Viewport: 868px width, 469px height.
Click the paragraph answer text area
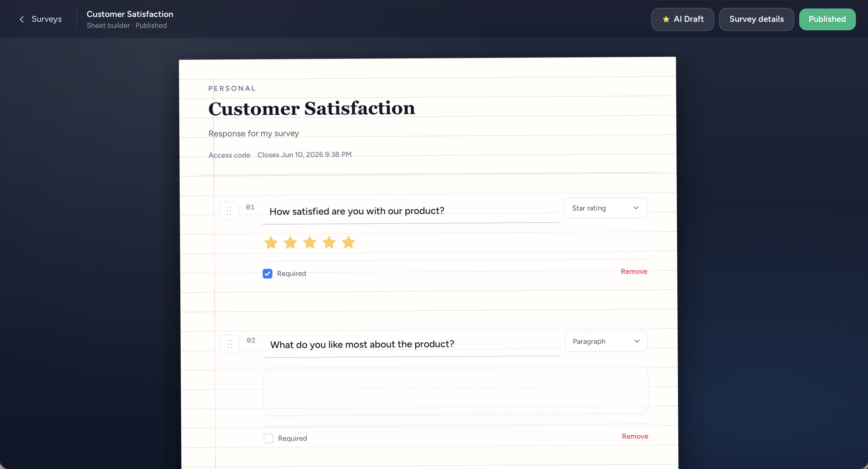[456, 391]
